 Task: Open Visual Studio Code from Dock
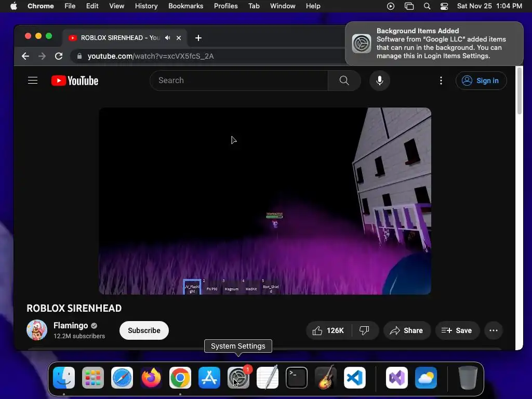pos(355,378)
